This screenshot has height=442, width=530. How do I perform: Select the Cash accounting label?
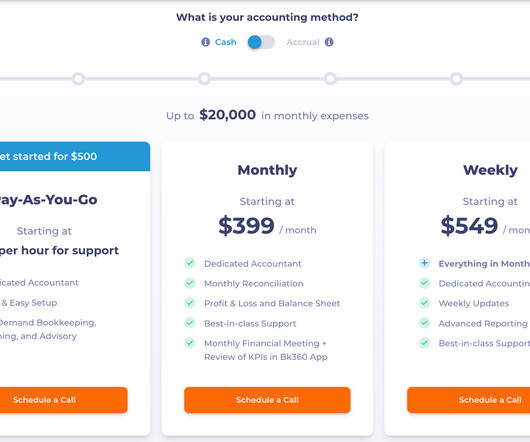[x=225, y=42]
